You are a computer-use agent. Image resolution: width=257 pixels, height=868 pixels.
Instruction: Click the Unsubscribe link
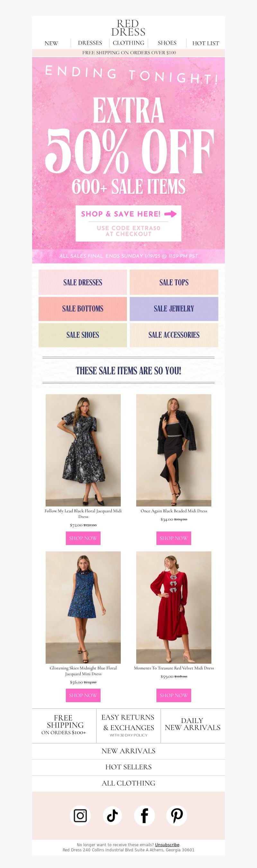click(x=167, y=844)
